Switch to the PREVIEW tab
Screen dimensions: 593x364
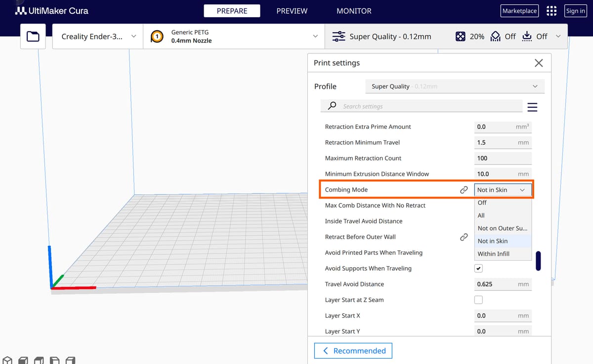(x=292, y=11)
